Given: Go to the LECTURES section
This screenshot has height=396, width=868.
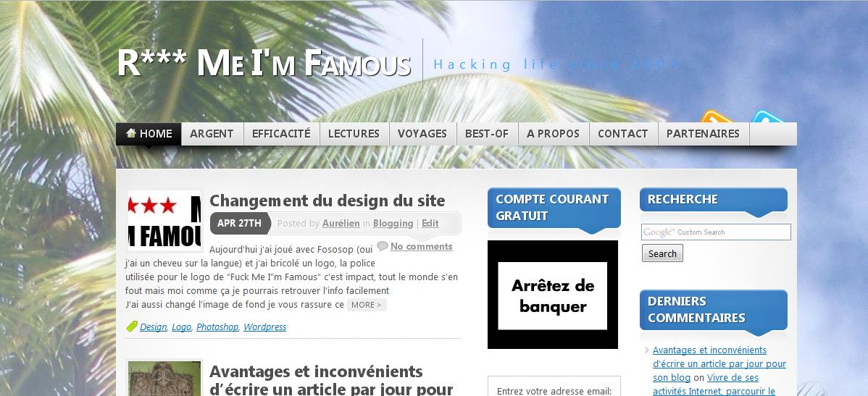Looking at the screenshot, I should point(354,134).
